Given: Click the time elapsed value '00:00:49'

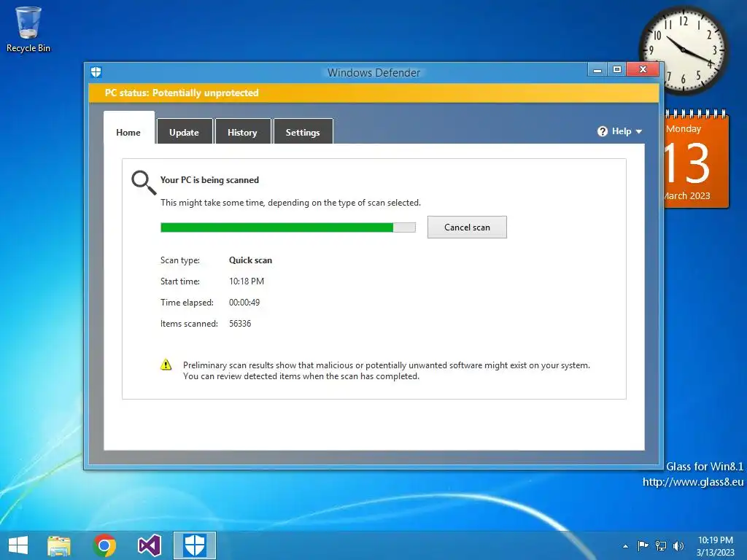Looking at the screenshot, I should click(x=244, y=303).
